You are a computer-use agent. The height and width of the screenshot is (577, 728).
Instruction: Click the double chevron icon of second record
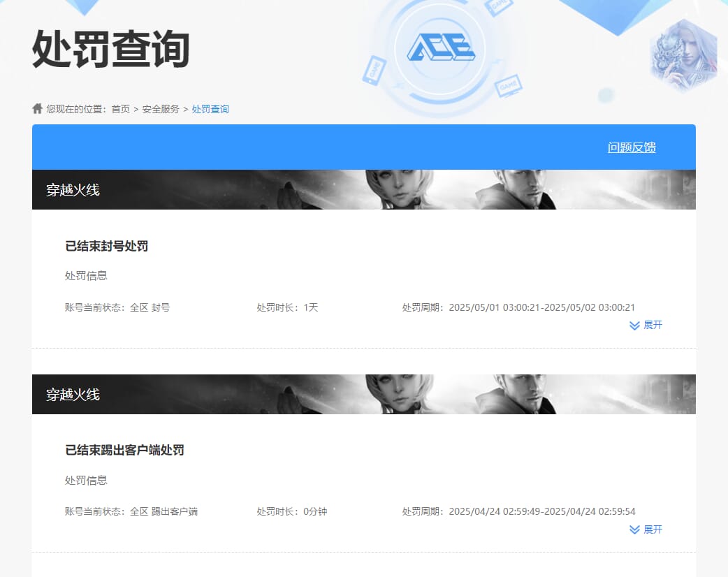point(634,529)
